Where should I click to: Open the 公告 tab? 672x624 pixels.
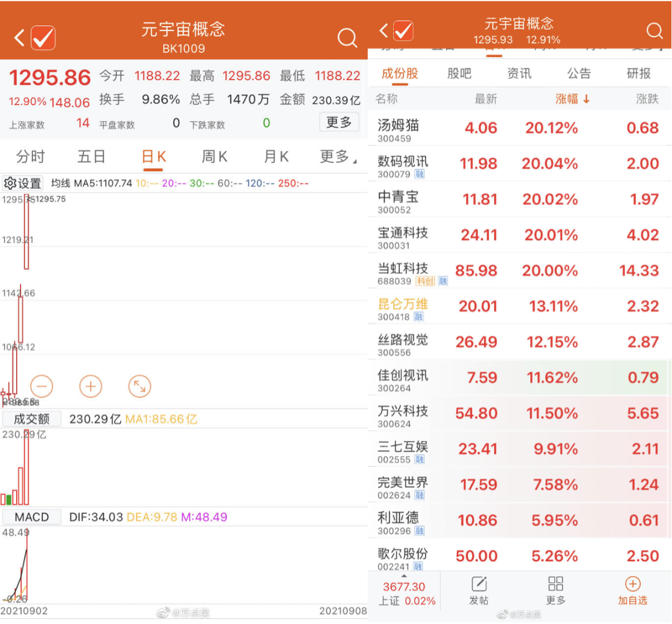[x=579, y=73]
